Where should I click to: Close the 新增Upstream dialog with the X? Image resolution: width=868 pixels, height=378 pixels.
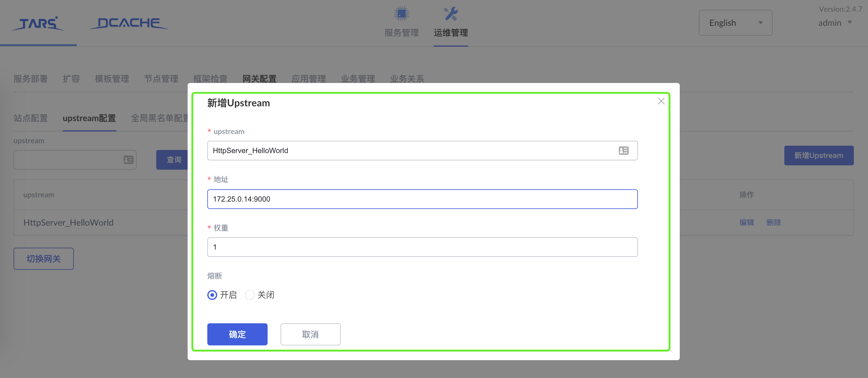[x=661, y=101]
